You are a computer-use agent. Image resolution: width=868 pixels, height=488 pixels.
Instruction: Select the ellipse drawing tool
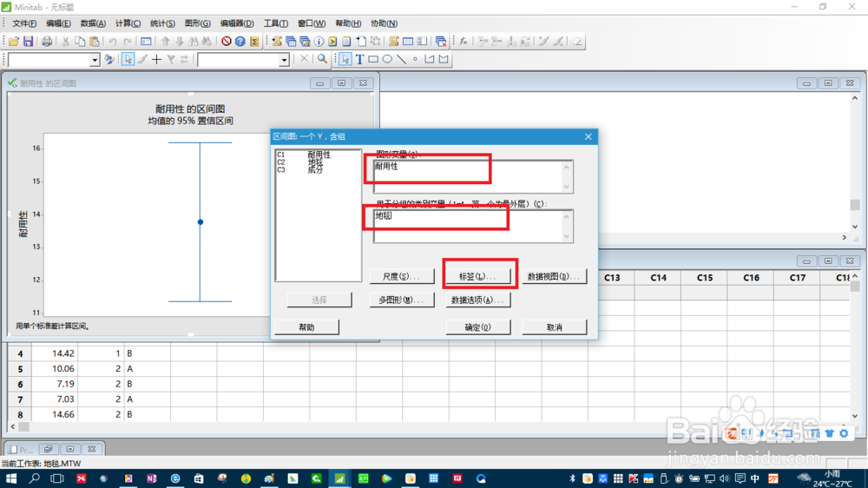[387, 59]
